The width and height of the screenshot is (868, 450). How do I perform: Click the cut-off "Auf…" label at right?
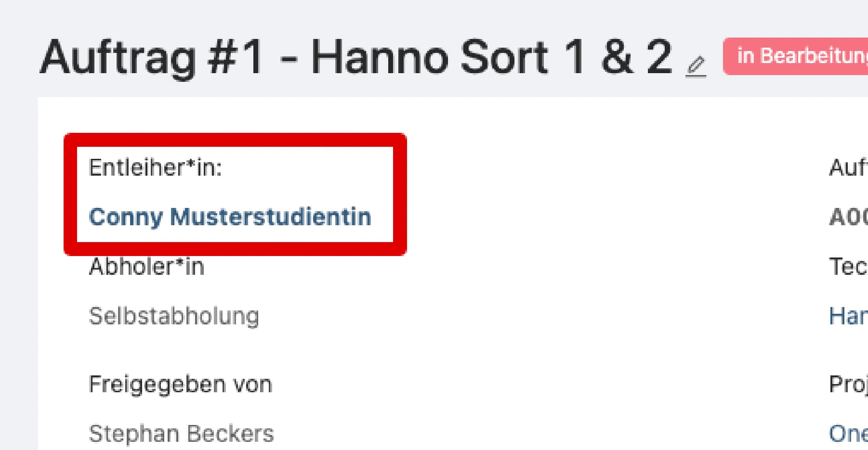coord(848,168)
